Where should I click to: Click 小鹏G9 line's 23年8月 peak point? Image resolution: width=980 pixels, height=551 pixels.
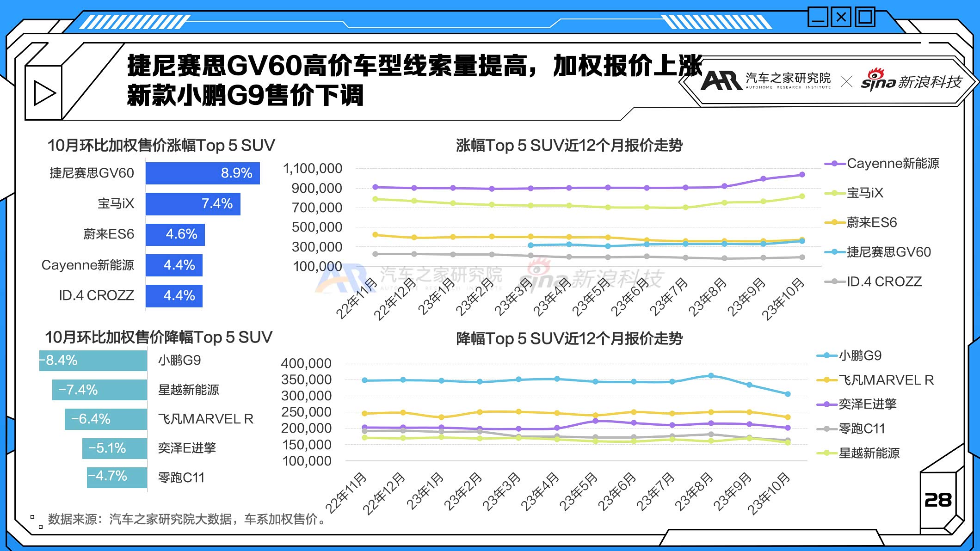pos(711,376)
